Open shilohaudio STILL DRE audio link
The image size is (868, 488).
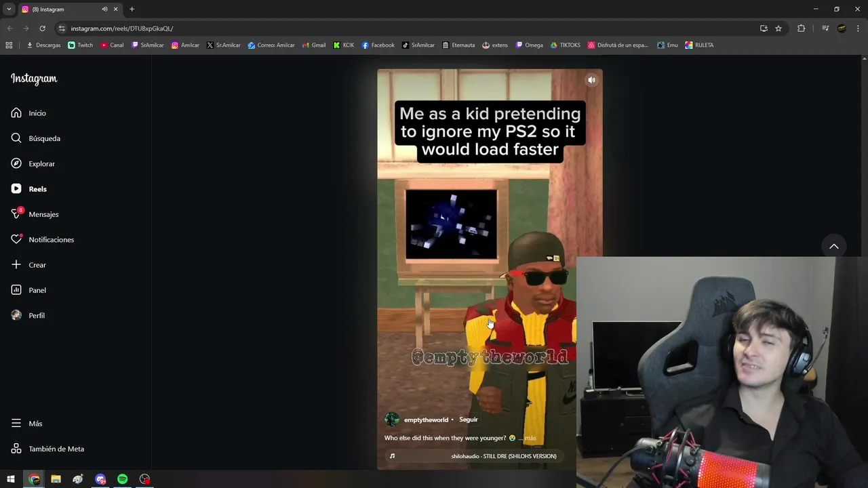coord(504,456)
